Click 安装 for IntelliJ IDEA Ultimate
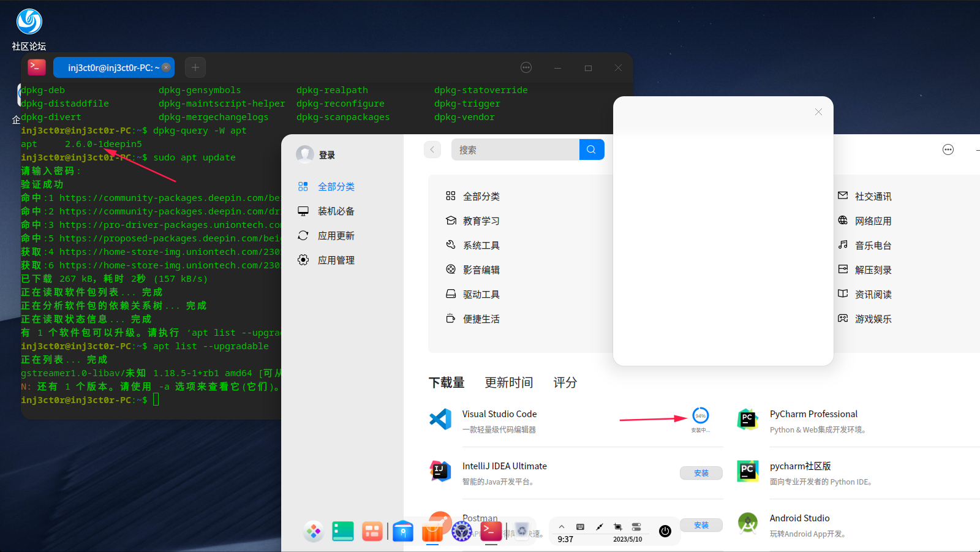This screenshot has width=980, height=552. click(701, 472)
